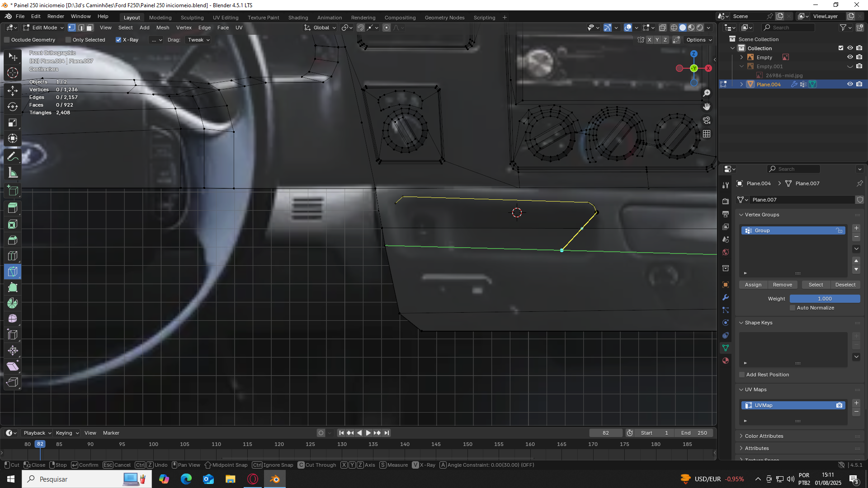Click the Assign vertex group button

(753, 285)
